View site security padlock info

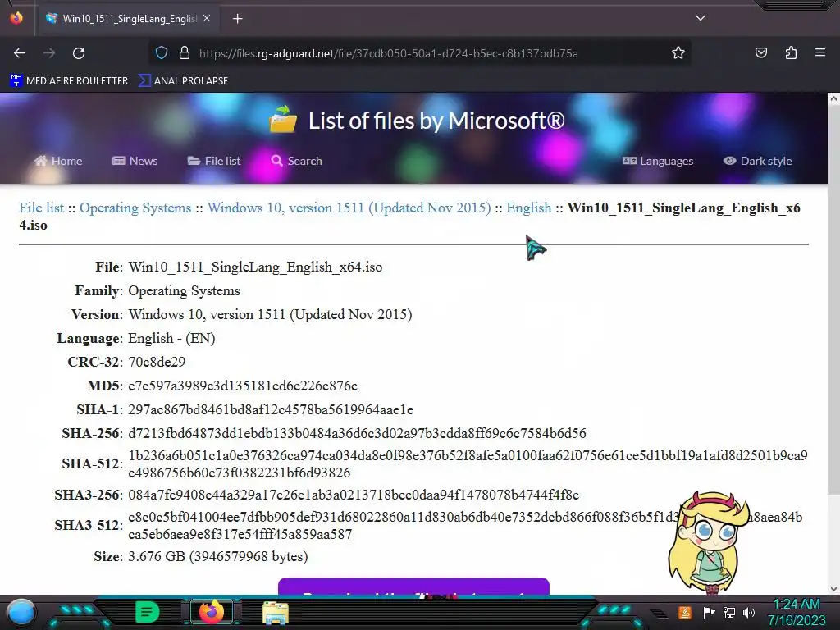tap(185, 53)
